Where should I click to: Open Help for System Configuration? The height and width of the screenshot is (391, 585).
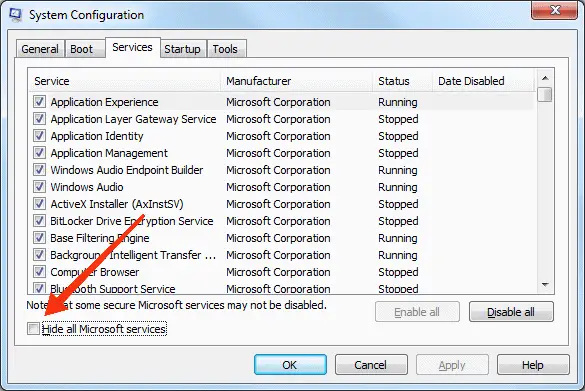pyautogui.click(x=533, y=365)
